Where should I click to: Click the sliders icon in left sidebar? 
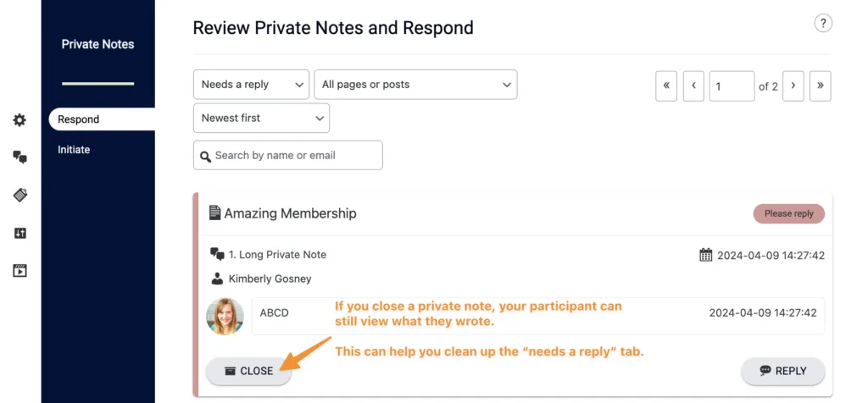[x=19, y=234]
